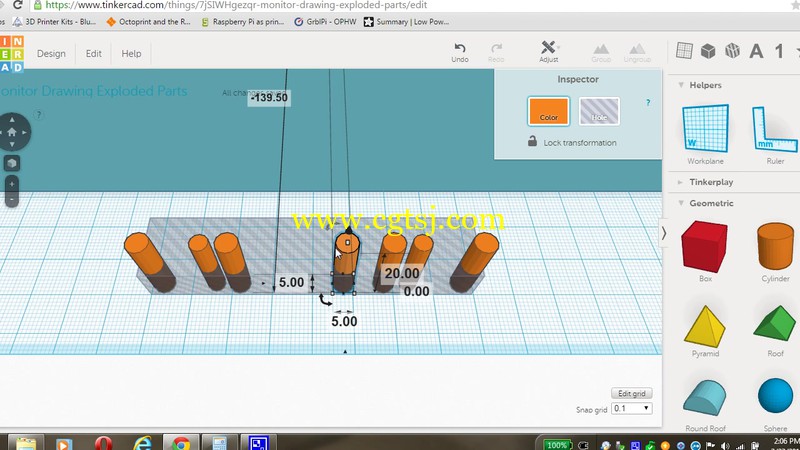Click the letter A icon in toolbar
Image resolution: width=800 pixels, height=450 pixels.
point(756,51)
